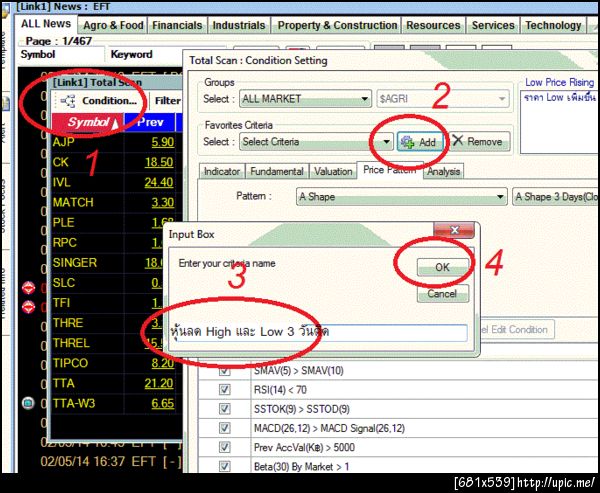The image size is (600, 493).
Task: Toggle the SSTOK(9) > SSTOD(9) checkbox
Action: pos(224,409)
